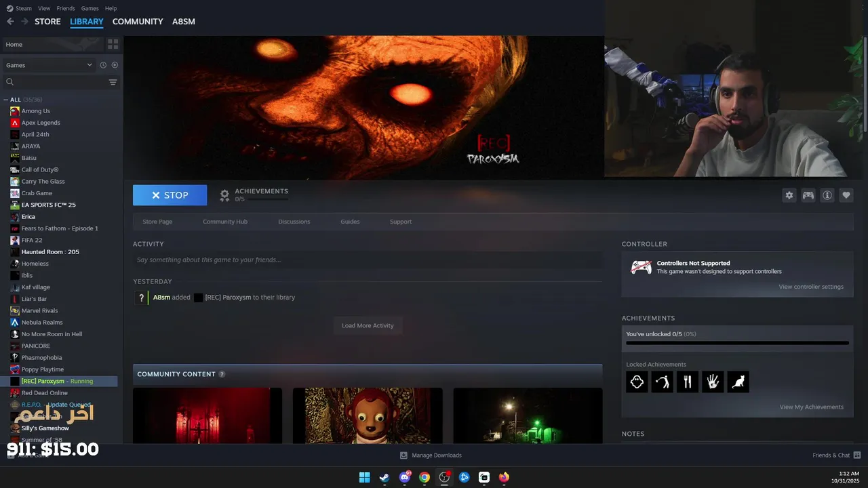
Task: Click the Steam taskbar icon
Action: 384,477
